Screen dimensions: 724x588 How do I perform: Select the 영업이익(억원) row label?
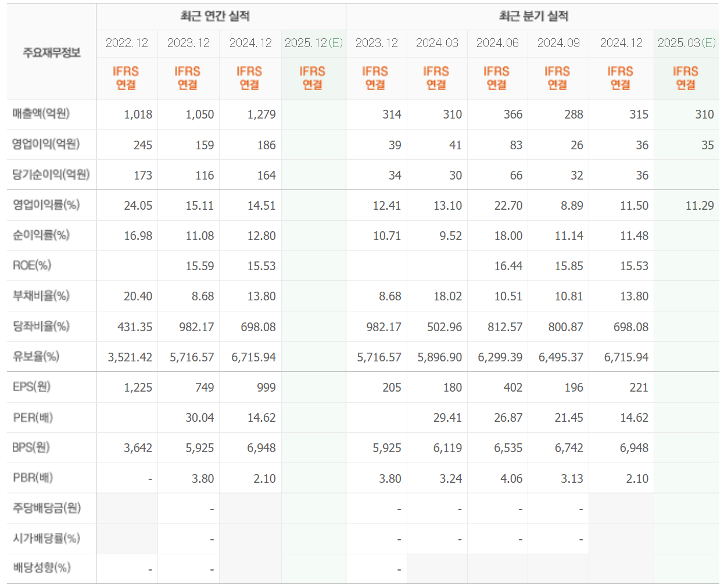(46, 144)
